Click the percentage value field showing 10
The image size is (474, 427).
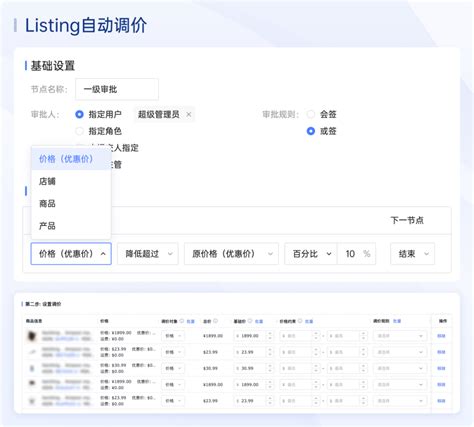(356, 254)
